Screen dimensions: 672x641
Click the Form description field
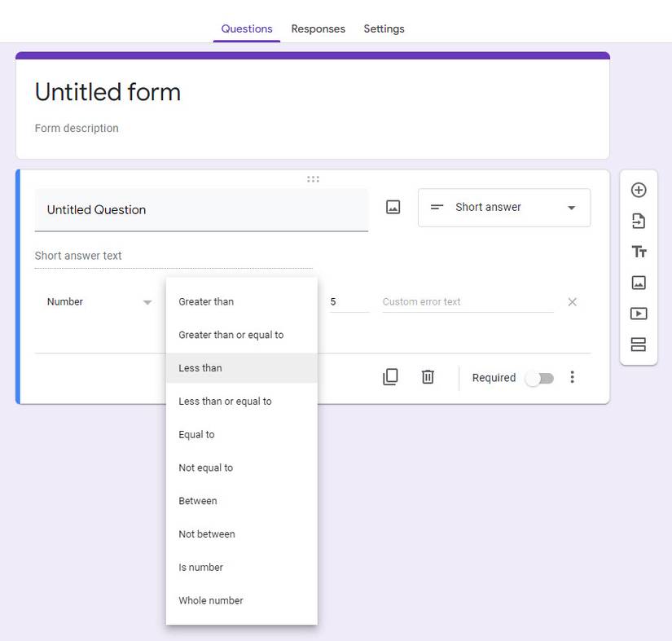77,128
